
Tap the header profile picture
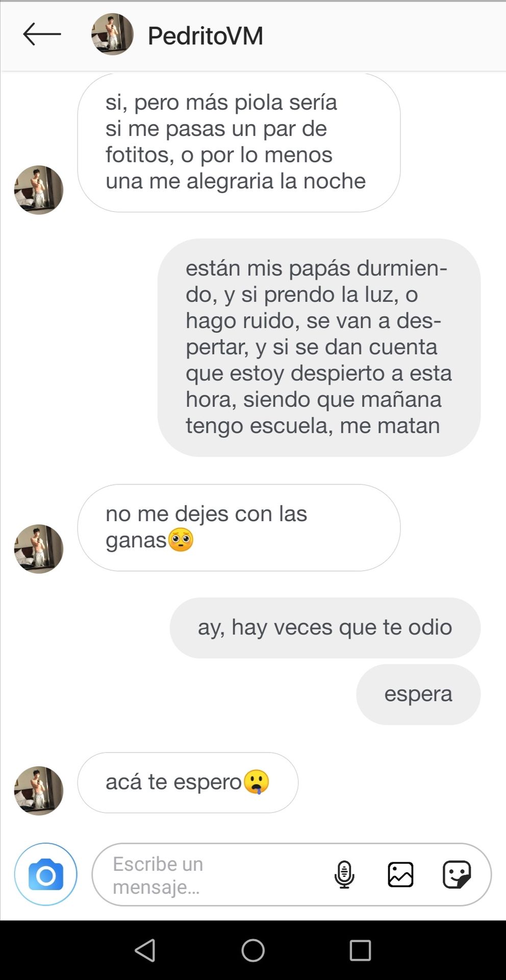pos(112,34)
